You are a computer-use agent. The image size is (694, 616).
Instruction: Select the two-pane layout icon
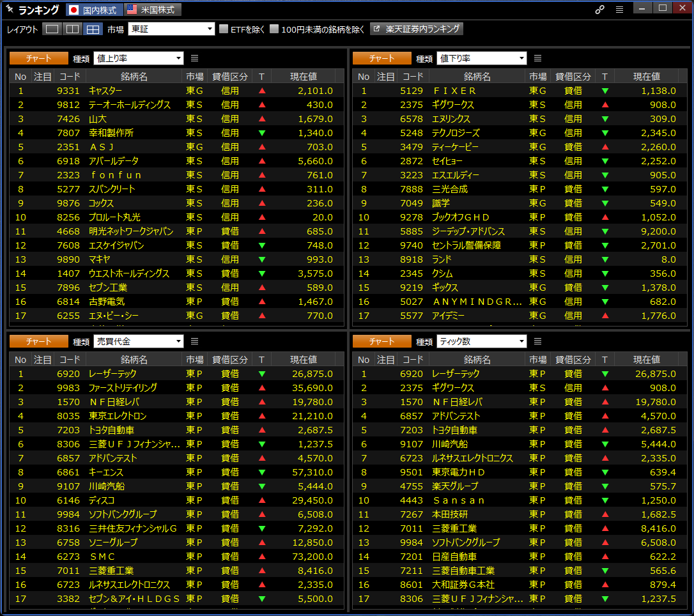click(x=73, y=29)
